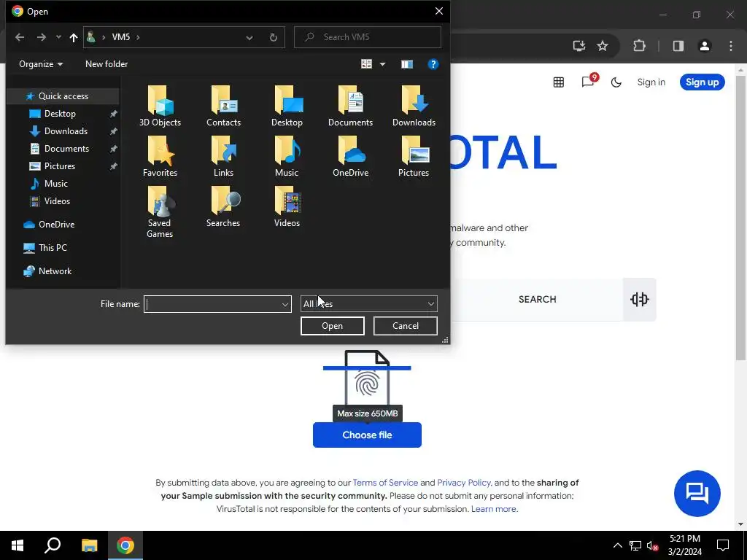The height and width of the screenshot is (560, 747).
Task: Click the Open button
Action: (332, 326)
